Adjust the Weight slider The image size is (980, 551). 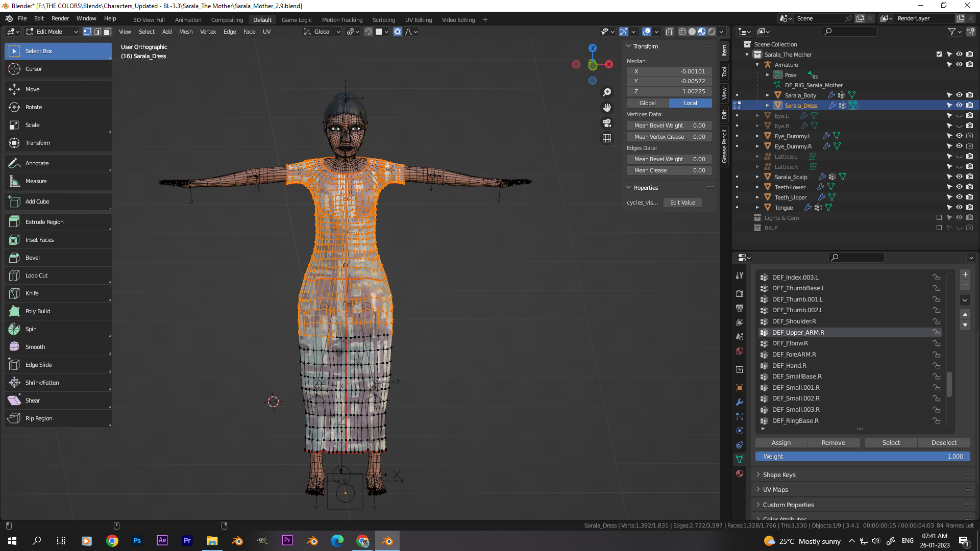pos(863,457)
